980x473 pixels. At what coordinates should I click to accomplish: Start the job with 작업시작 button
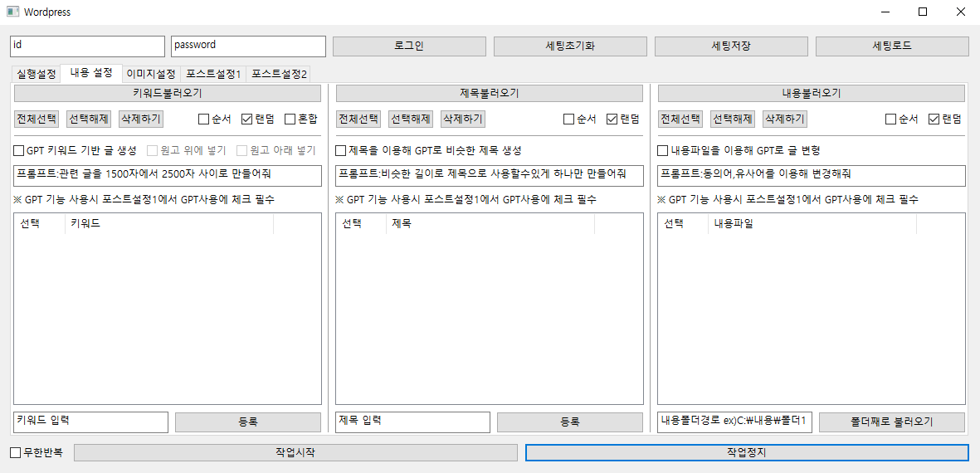click(295, 453)
